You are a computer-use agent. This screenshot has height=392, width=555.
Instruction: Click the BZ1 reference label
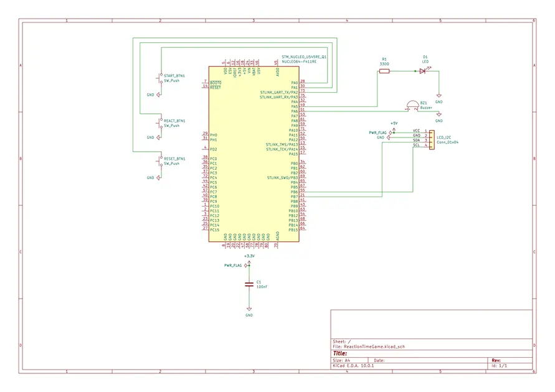pyautogui.click(x=424, y=103)
